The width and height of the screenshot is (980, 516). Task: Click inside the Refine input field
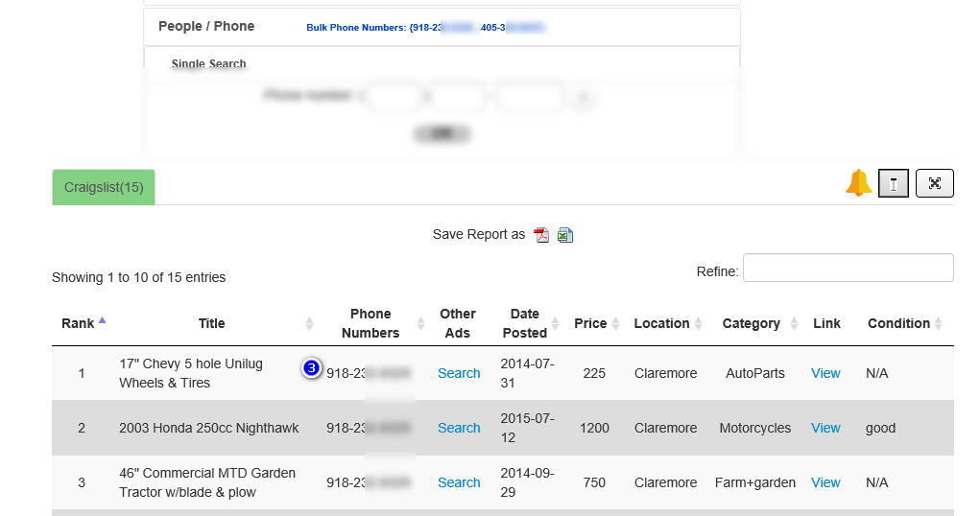click(x=849, y=268)
